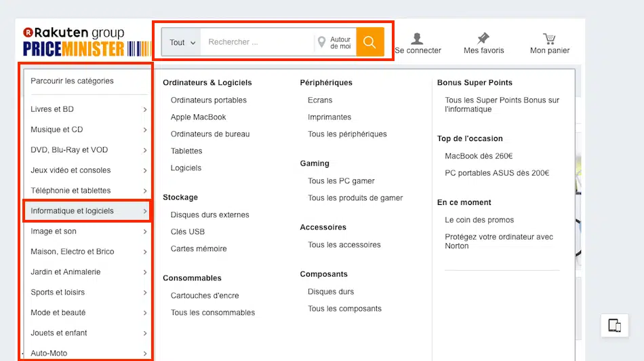Viewport: 644px width, 361px height.
Task: Click the Se connecter user icon
Action: [418, 39]
